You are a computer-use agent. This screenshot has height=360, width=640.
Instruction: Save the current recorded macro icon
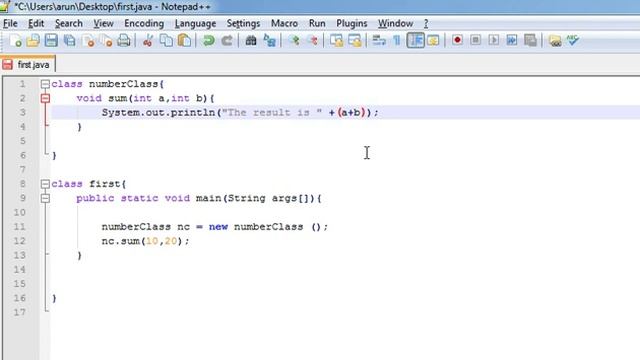tap(530, 40)
